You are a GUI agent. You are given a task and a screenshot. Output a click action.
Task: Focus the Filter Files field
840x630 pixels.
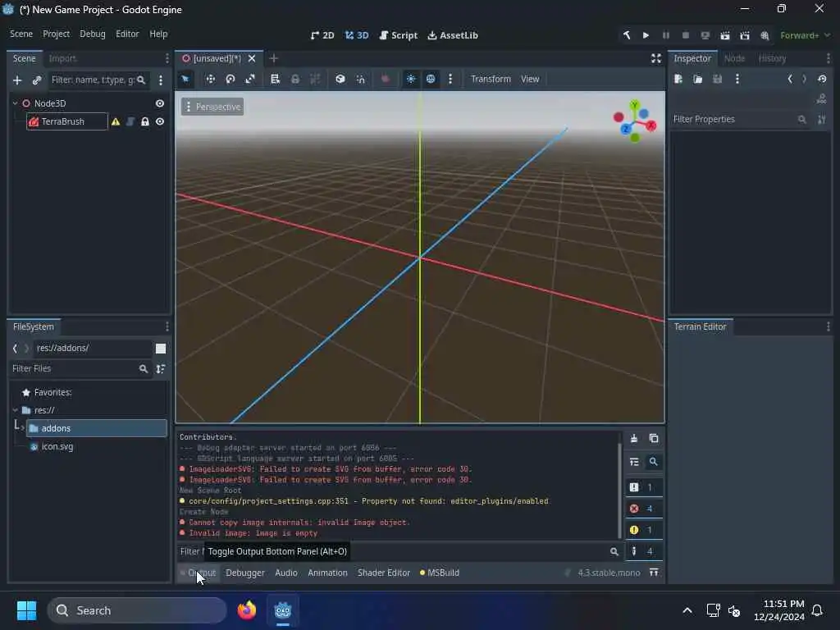80,368
